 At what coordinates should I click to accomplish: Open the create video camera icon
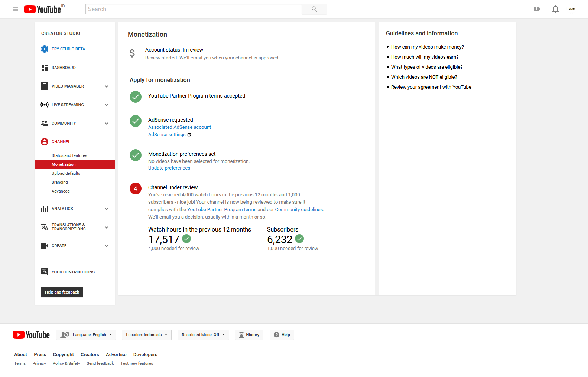537,9
